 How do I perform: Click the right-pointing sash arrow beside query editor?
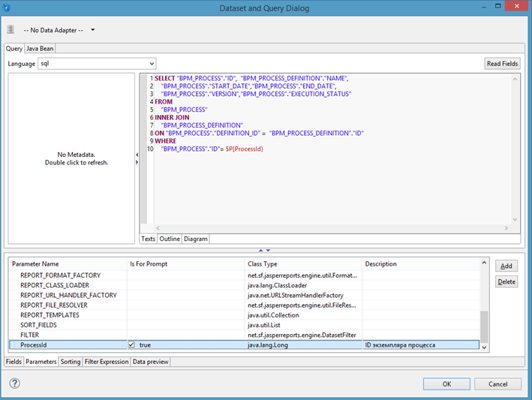[137, 163]
